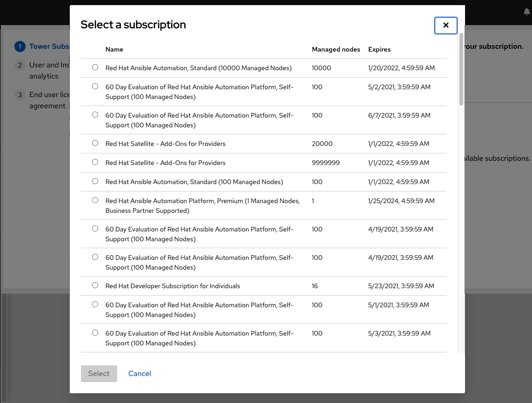Choose the evaluation subscription expiring 5/3/2021

95,333
